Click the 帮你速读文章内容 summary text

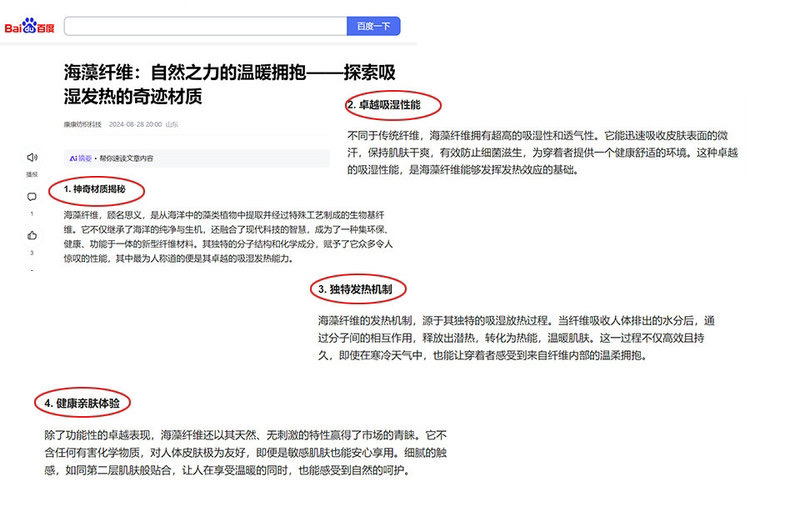125,158
